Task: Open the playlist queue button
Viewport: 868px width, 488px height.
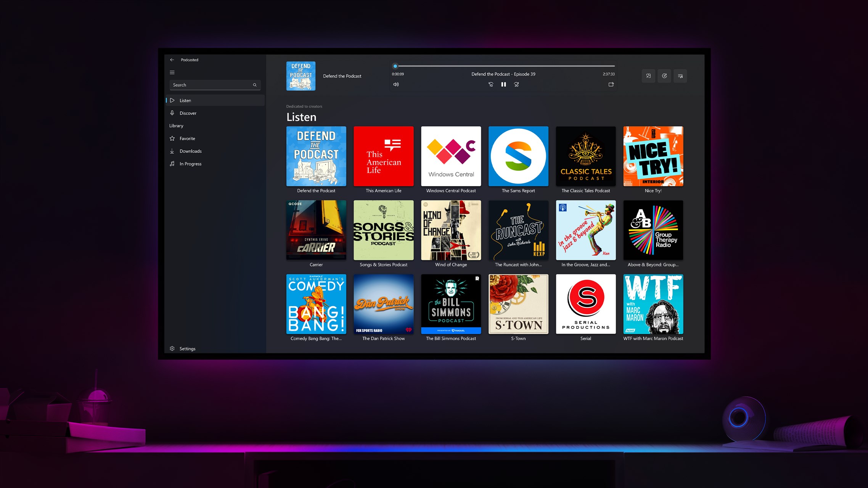Action: 680,76
